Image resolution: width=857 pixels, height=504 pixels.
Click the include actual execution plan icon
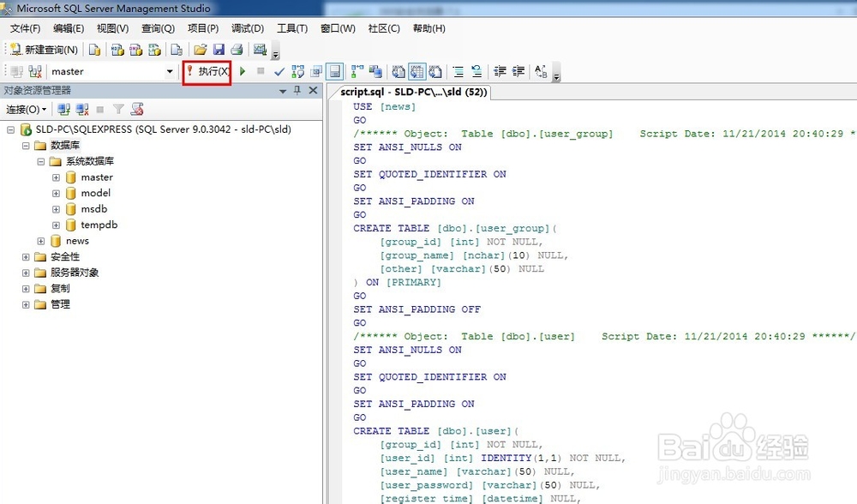point(357,71)
